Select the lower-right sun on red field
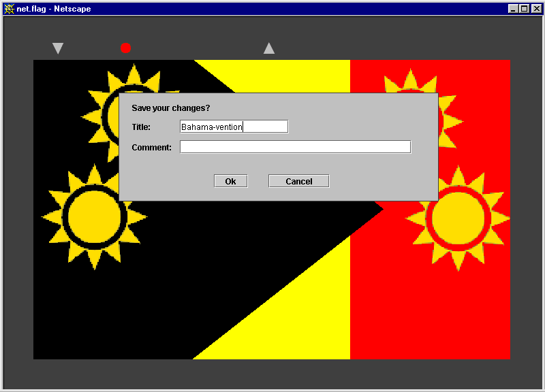The height and width of the screenshot is (392, 545). [458, 218]
